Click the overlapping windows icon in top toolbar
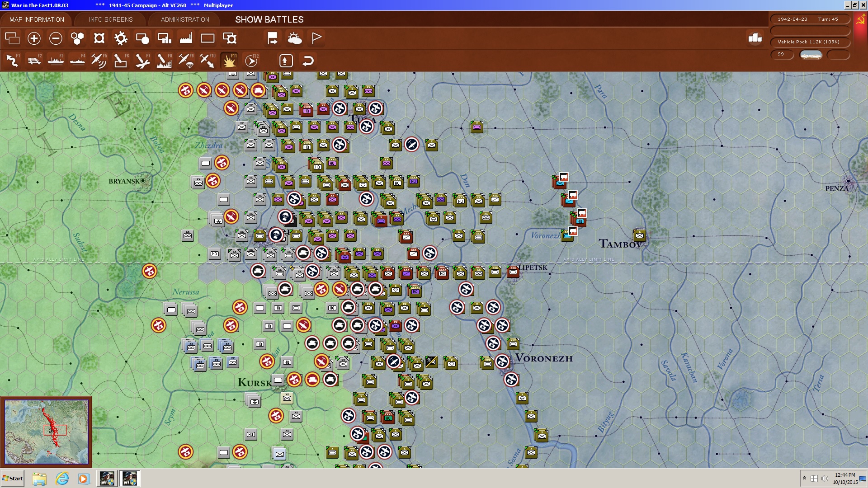The image size is (868, 488). pyautogui.click(x=12, y=38)
